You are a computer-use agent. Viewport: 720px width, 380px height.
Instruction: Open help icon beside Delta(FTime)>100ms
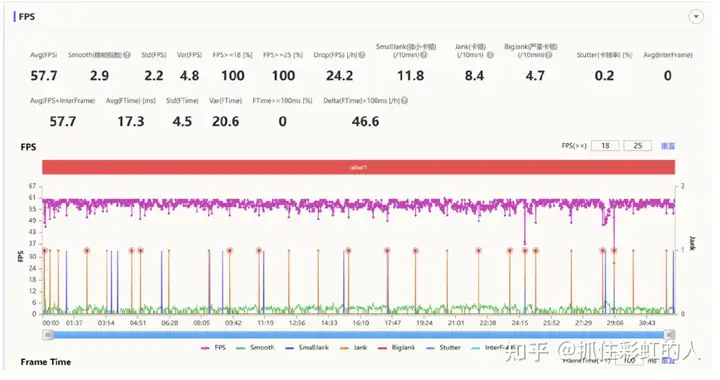[405, 101]
